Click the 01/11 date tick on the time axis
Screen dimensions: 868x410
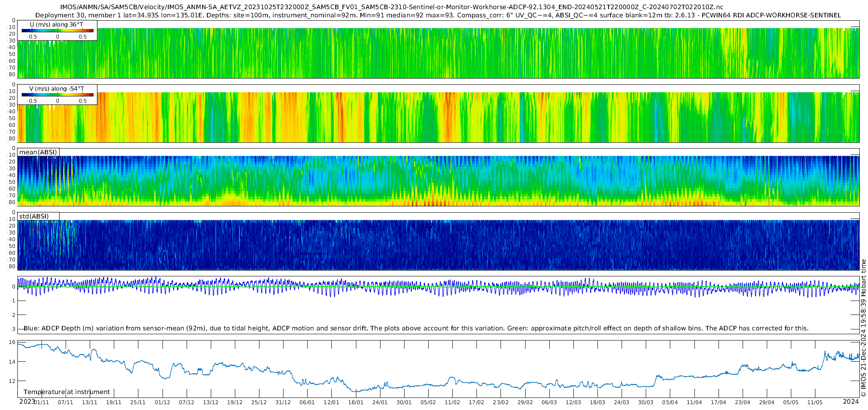(x=41, y=402)
